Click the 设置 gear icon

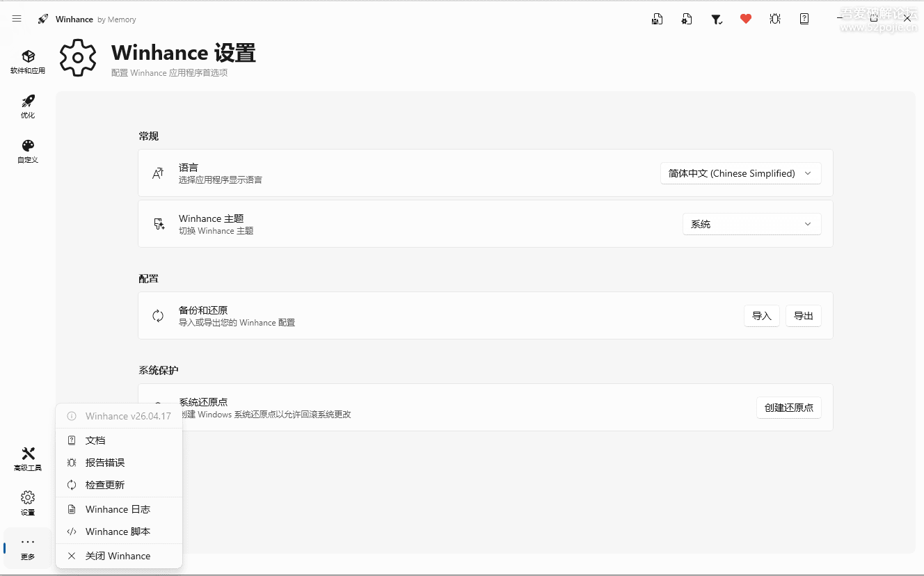click(28, 502)
